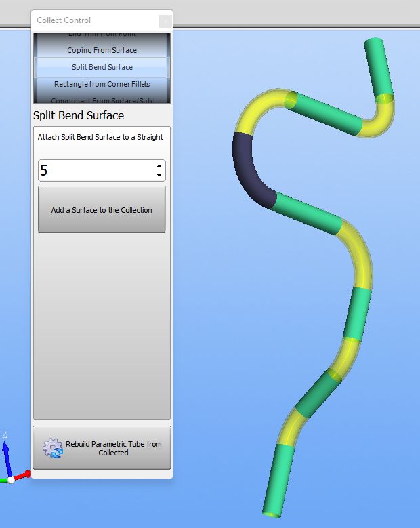Screen dimensions: 420x528
Task: Choose Coping From Surface in the list
Action: click(102, 50)
